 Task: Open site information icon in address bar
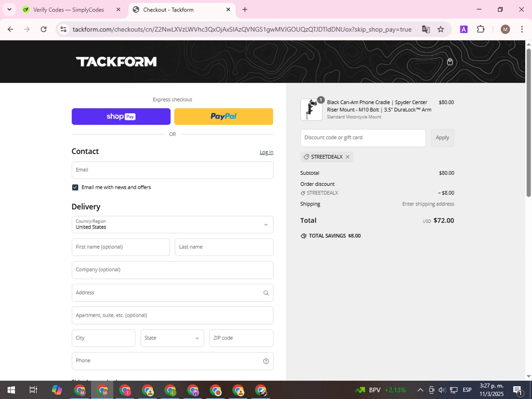point(63,29)
